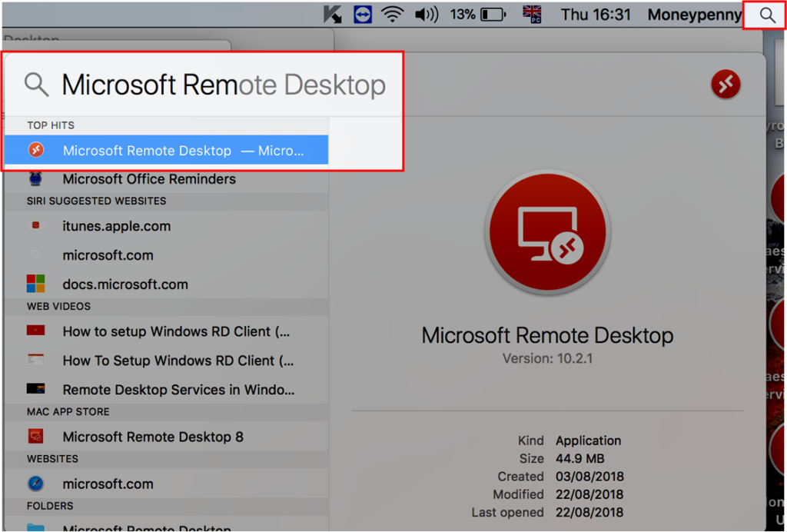Click the Thu 16:31 clock
Screen dimensions: 787x532
click(x=596, y=15)
